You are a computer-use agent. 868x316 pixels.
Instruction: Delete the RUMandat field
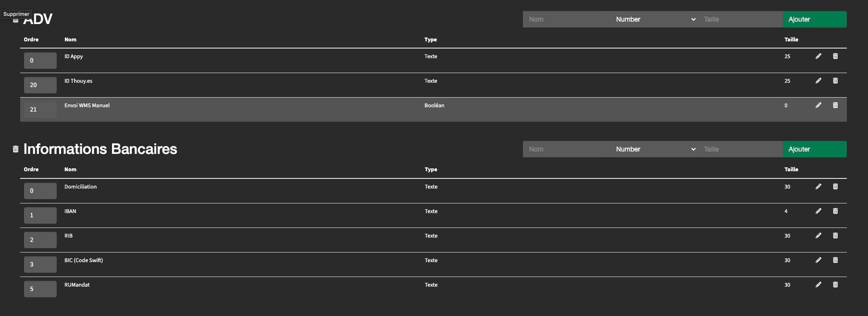(835, 285)
